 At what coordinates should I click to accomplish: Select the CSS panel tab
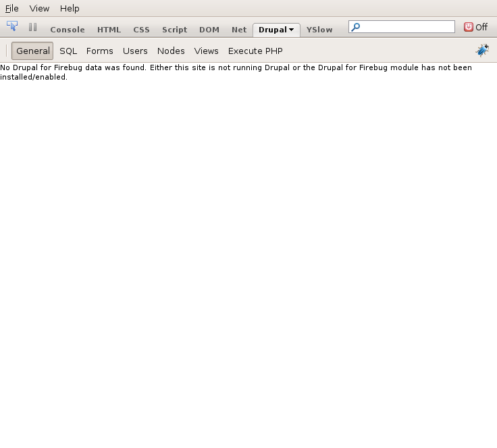tap(141, 30)
